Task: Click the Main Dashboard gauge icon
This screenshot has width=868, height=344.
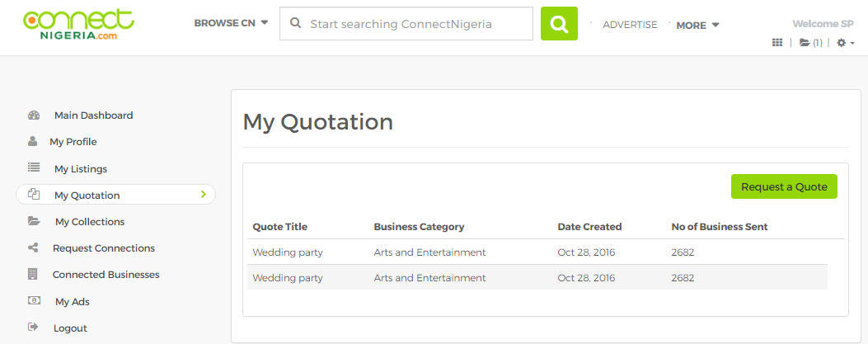Action: coord(34,115)
